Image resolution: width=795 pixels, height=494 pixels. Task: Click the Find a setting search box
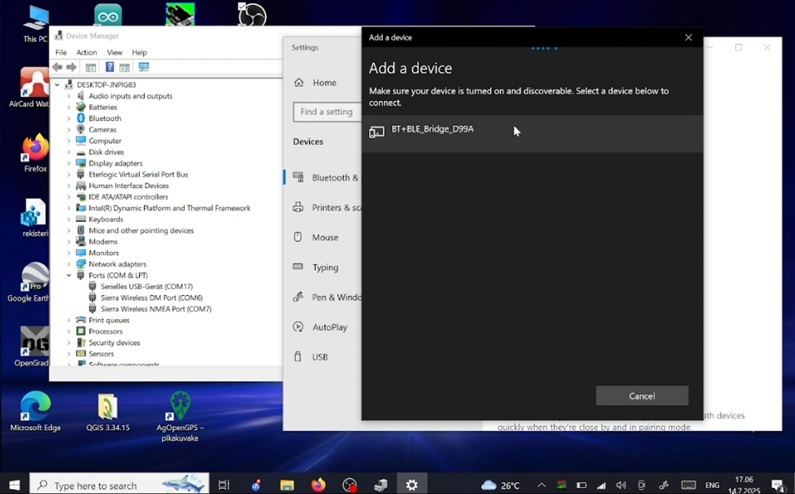[326, 112]
